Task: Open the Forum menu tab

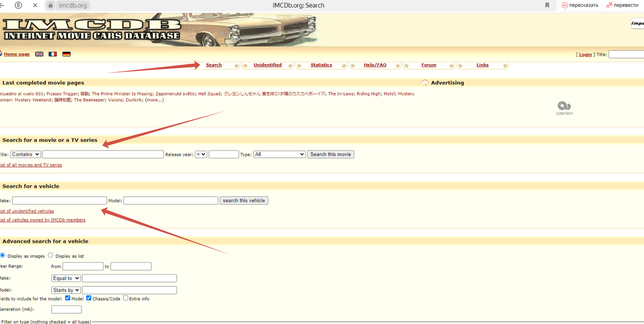Action: coord(429,65)
